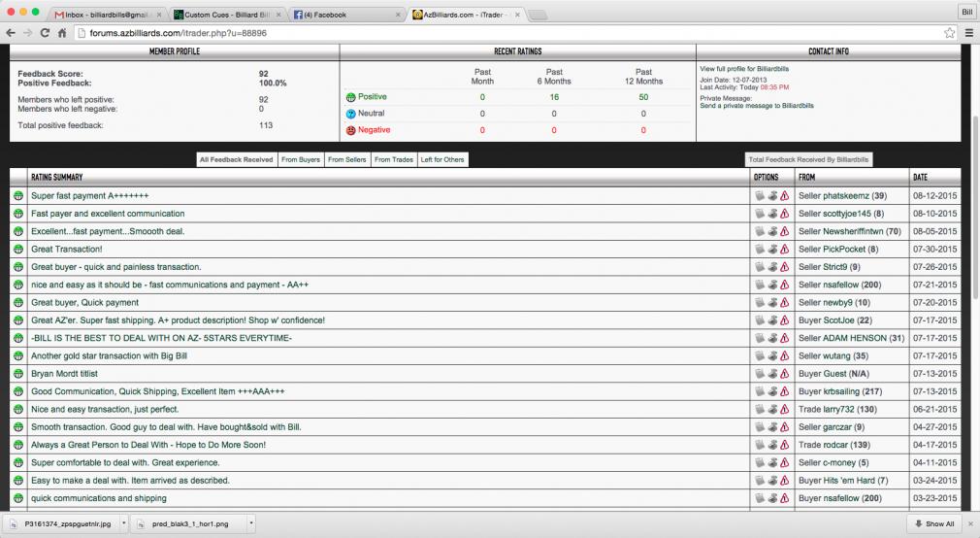Click 'Show All' downloads button

[933, 523]
